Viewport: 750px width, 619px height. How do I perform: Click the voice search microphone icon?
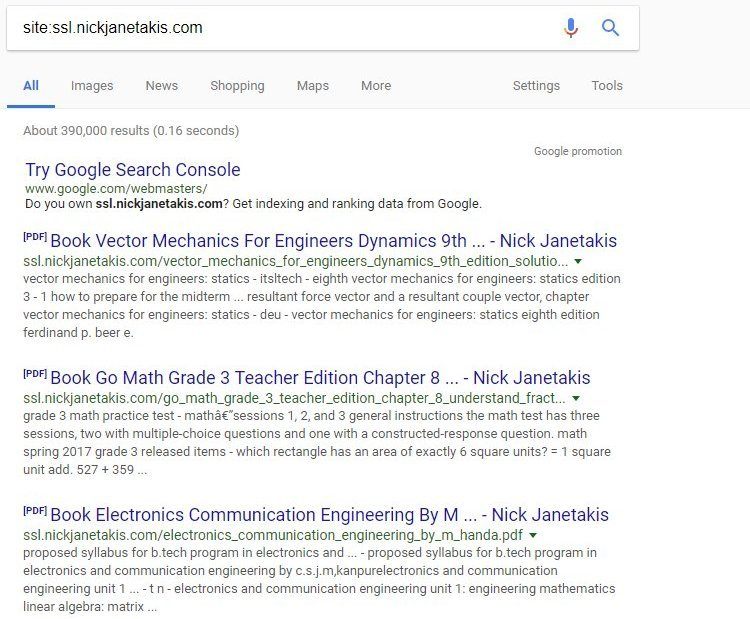pyautogui.click(x=570, y=27)
